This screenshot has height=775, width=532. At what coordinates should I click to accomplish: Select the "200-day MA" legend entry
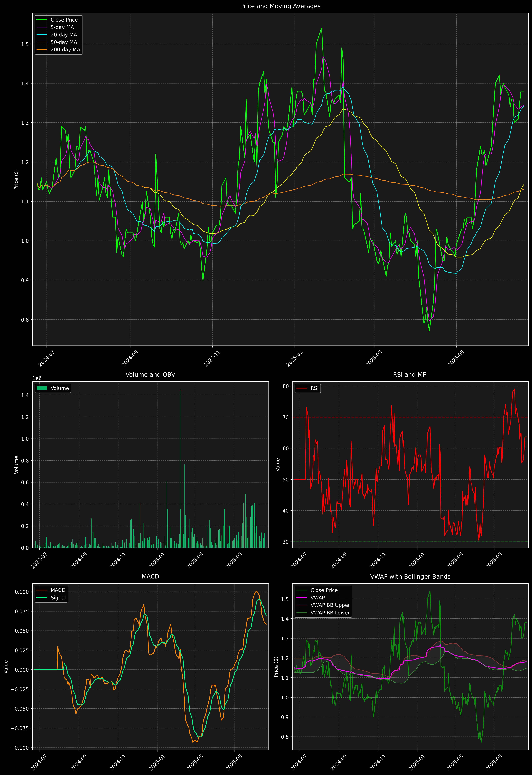pos(65,50)
